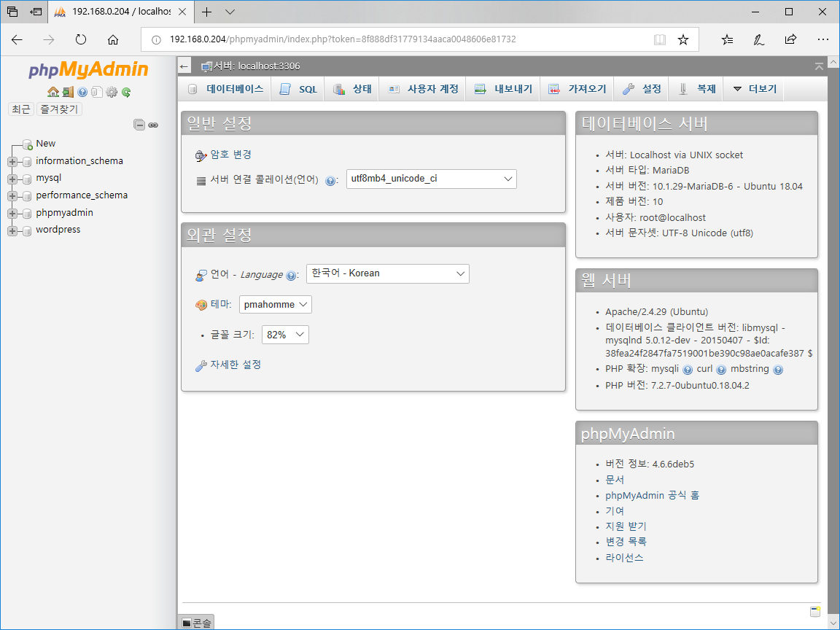This screenshot has width=840, height=630.
Task: Open the 지원 받기 support link
Action: click(626, 526)
